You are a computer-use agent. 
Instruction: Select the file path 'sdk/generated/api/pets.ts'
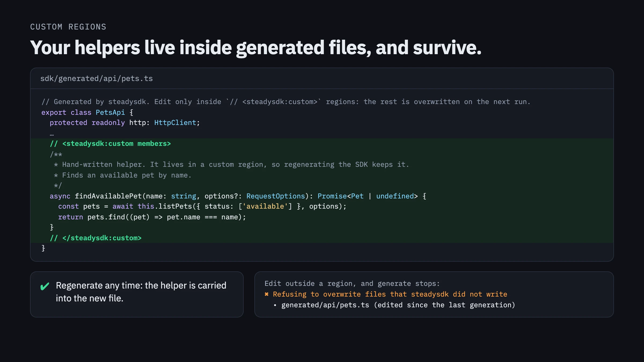click(97, 79)
